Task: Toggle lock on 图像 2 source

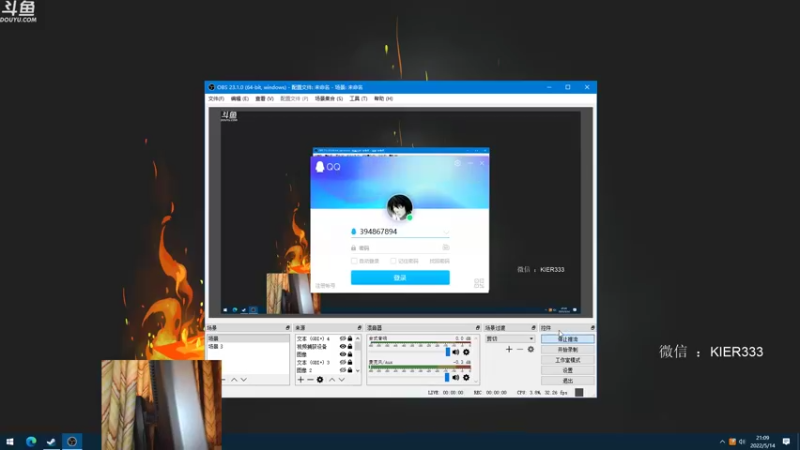Action: [350, 370]
